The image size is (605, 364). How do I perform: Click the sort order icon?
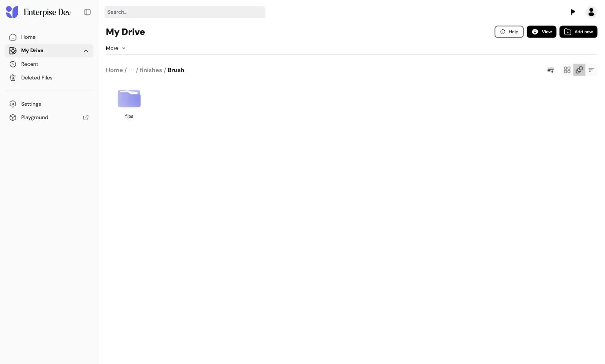coord(551,70)
